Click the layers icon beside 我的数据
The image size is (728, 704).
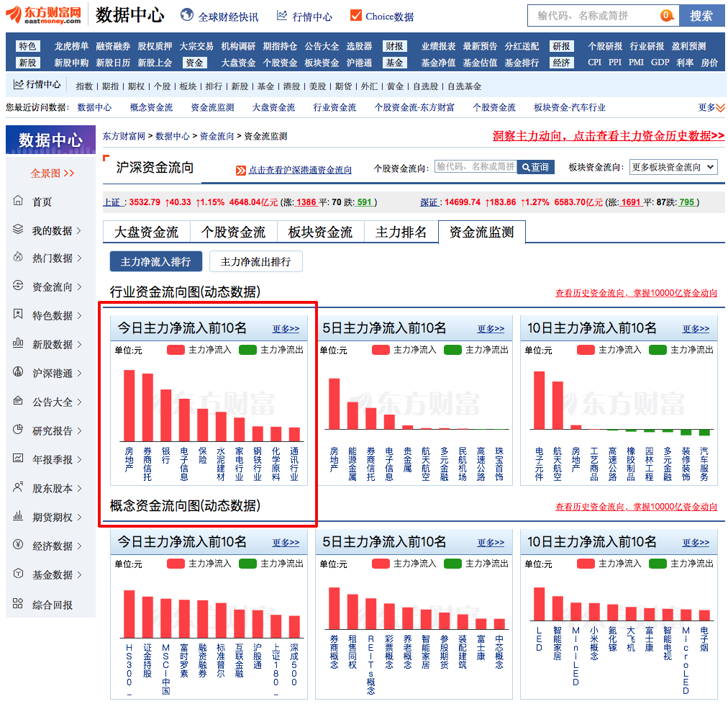click(x=18, y=229)
